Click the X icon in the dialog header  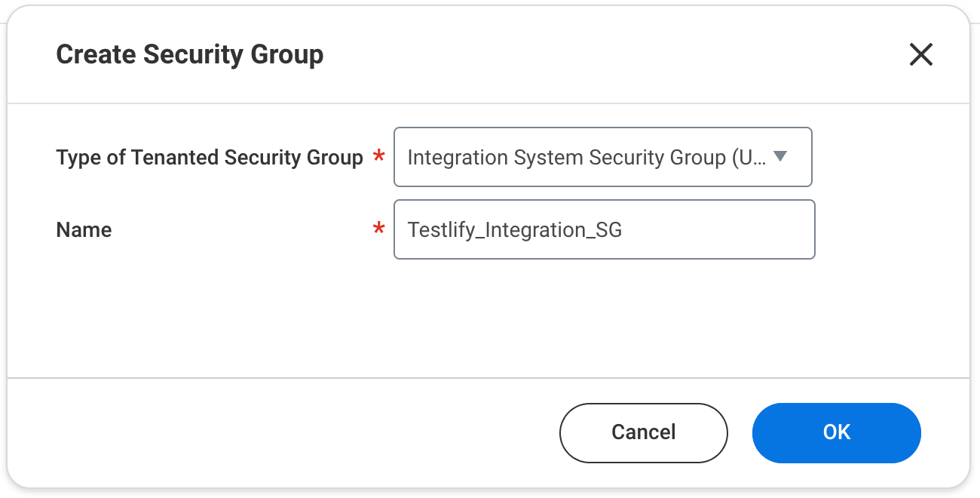pos(920,54)
